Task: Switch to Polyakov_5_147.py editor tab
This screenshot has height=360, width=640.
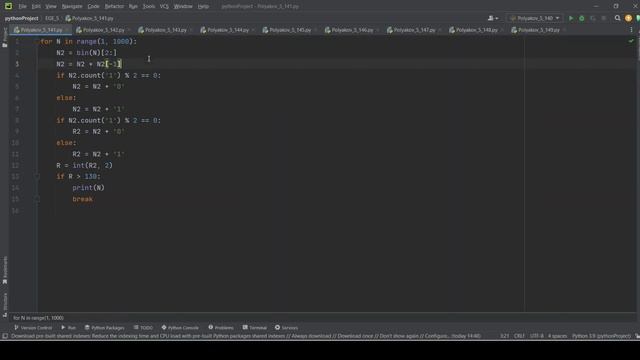Action: point(414,30)
